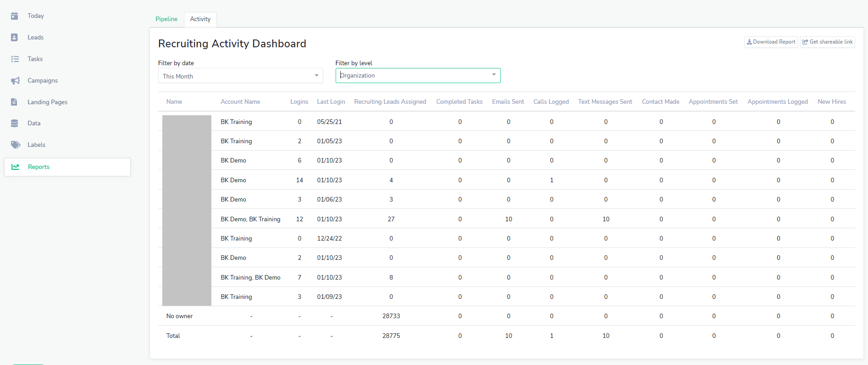Click the Landing Pages document icon
This screenshot has width=868, height=365.
point(14,102)
